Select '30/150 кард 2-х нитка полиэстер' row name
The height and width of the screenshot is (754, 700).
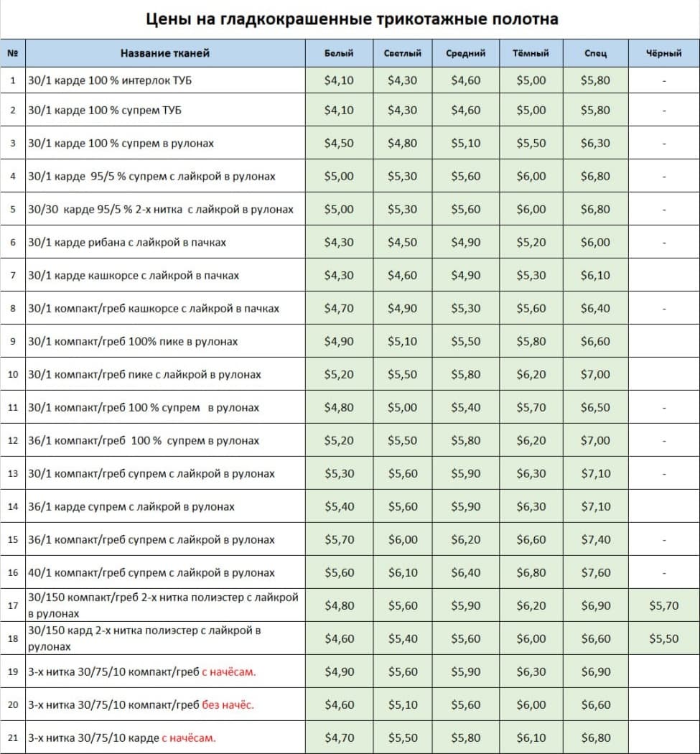pyautogui.click(x=165, y=638)
